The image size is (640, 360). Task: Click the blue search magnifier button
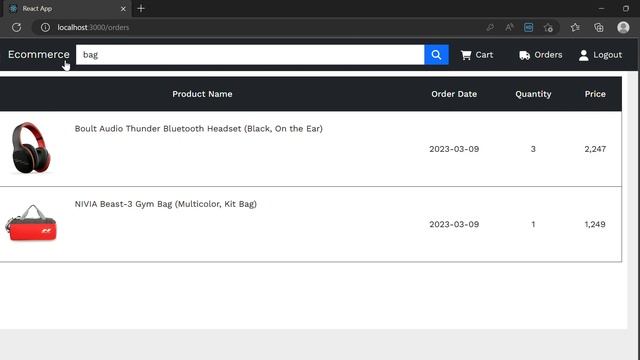(436, 55)
